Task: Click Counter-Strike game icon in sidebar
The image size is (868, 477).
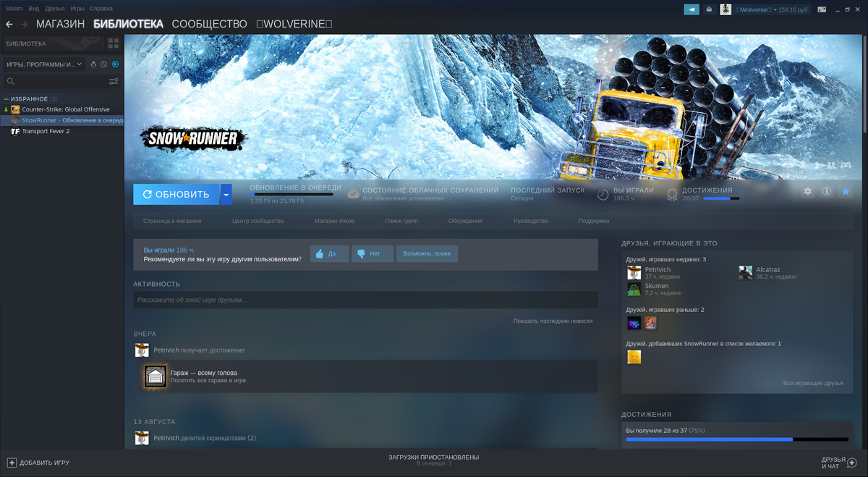Action: click(15, 109)
